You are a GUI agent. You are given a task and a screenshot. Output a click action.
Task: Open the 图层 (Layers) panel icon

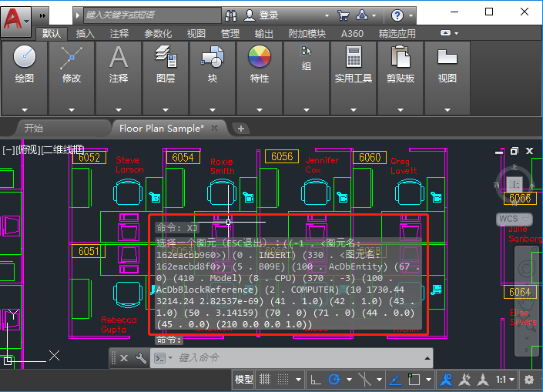coord(166,56)
